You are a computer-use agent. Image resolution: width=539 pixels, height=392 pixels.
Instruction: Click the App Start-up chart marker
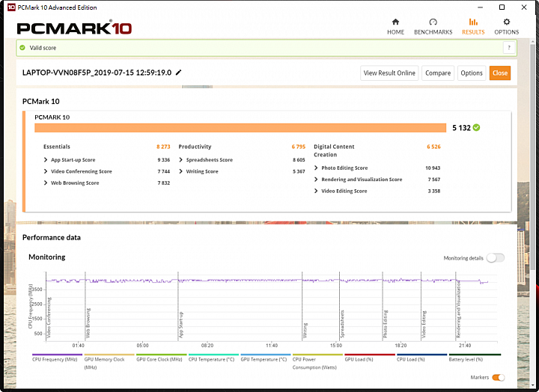click(x=181, y=325)
